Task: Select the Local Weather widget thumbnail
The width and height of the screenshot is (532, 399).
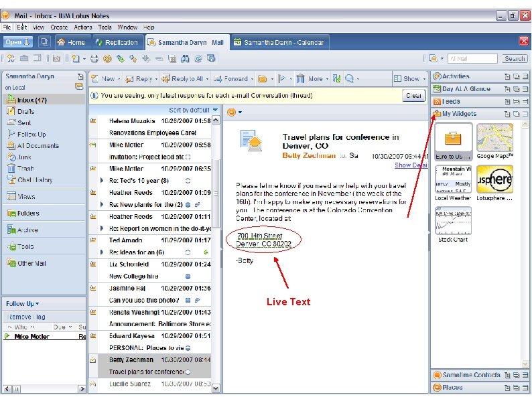Action: pos(454,183)
